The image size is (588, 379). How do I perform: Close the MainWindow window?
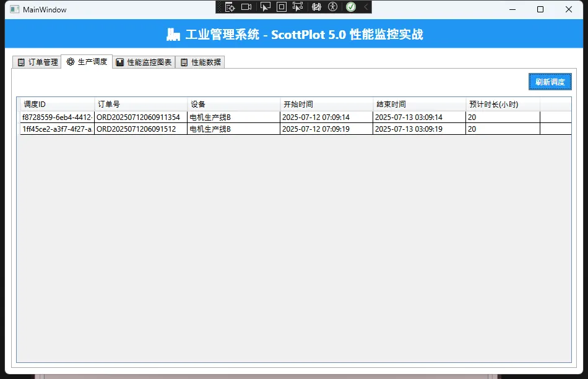[x=568, y=9]
